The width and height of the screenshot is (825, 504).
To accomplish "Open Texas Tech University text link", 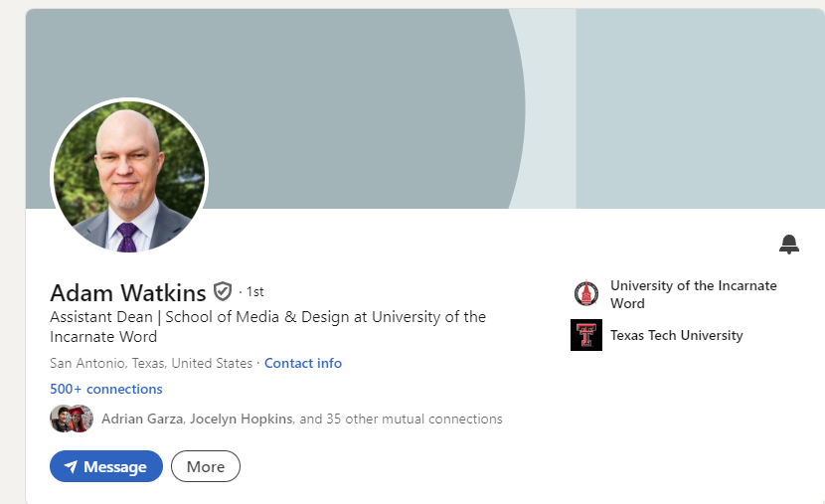I will [x=677, y=335].
